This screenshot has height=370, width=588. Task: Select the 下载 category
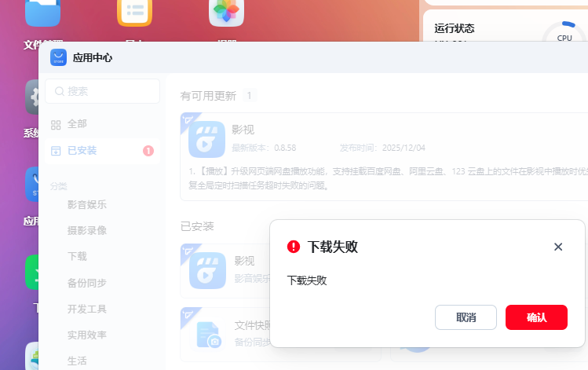[77, 257]
